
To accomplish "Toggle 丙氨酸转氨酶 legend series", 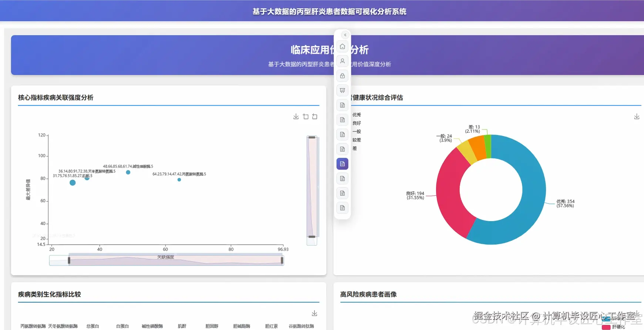I will [x=33, y=326].
